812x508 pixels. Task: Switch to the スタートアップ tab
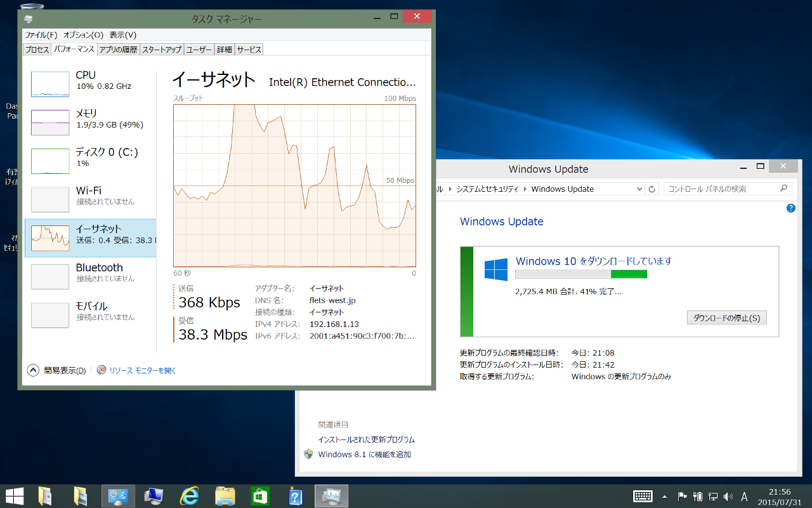pos(162,50)
